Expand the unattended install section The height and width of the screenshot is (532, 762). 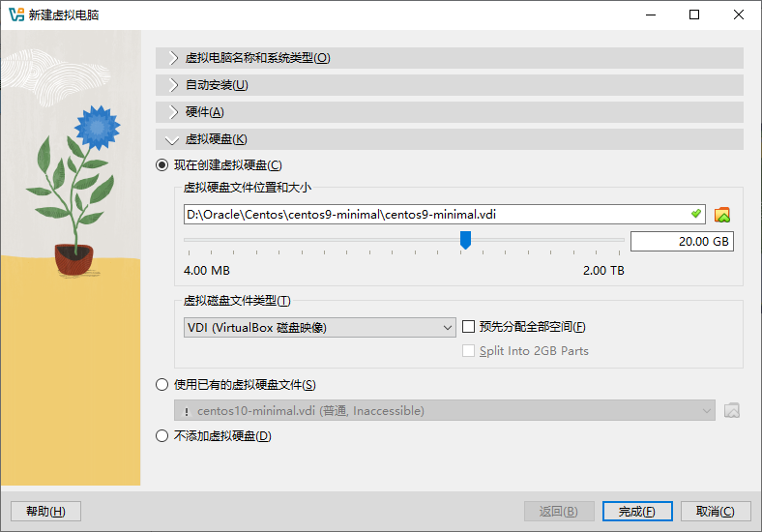point(450,85)
